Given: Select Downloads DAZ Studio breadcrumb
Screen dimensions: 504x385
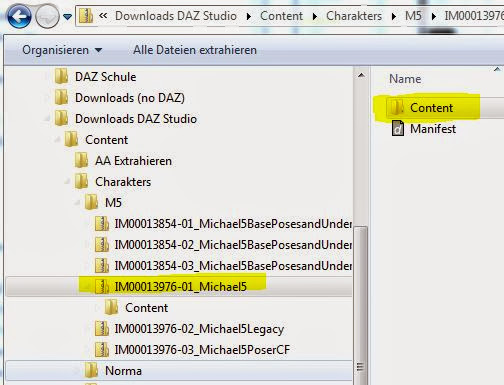Looking at the screenshot, I should click(176, 16).
